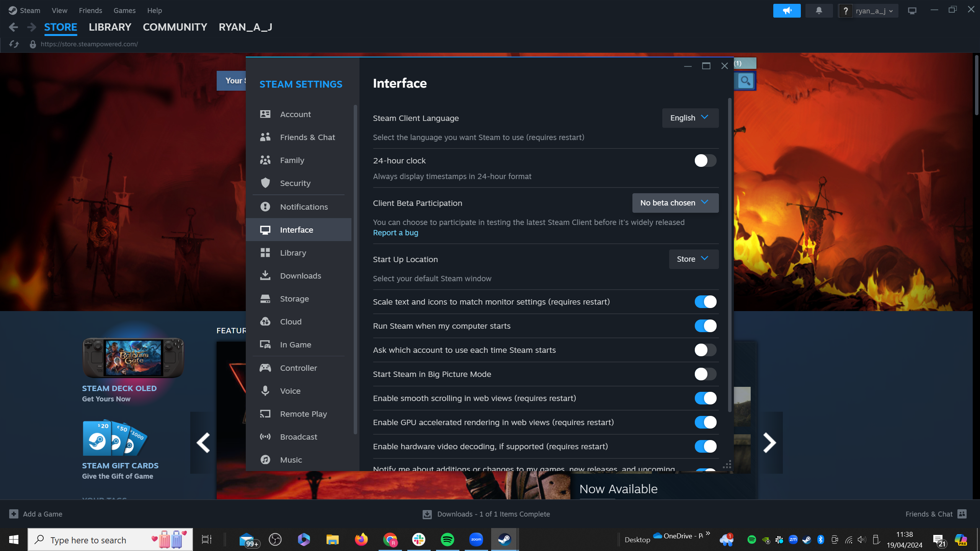Toggle Scale text and icons to monitor settings

[705, 302]
